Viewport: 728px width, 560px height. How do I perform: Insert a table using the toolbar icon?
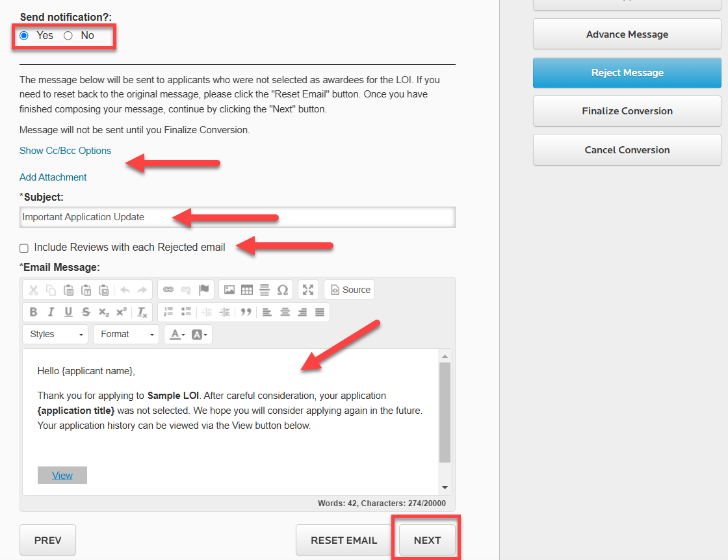coord(247,289)
